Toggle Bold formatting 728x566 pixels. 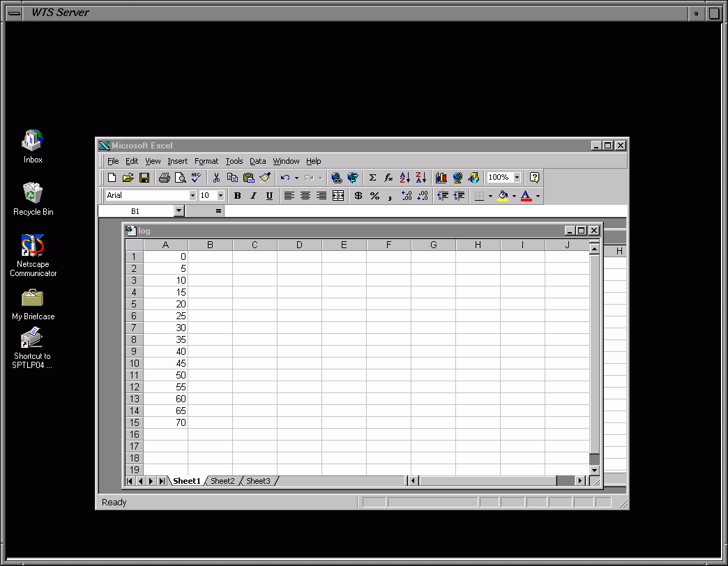click(x=237, y=196)
